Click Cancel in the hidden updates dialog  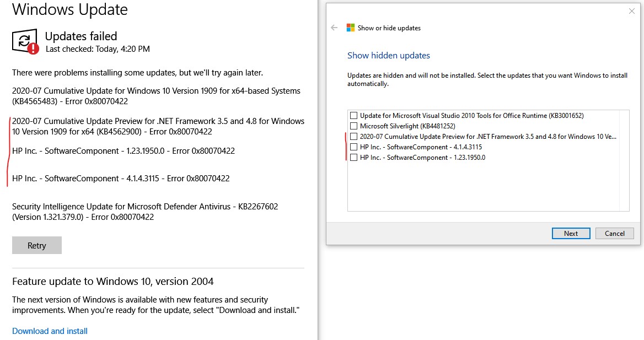pyautogui.click(x=614, y=233)
